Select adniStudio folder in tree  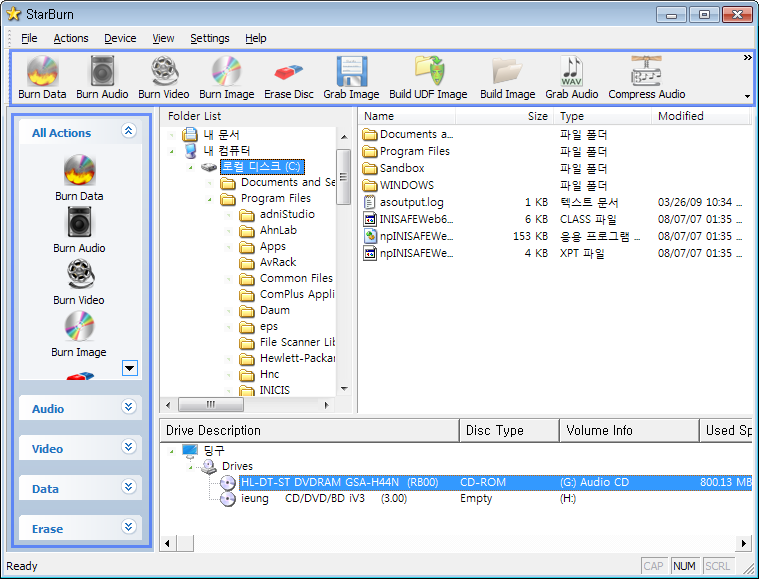tap(277, 214)
